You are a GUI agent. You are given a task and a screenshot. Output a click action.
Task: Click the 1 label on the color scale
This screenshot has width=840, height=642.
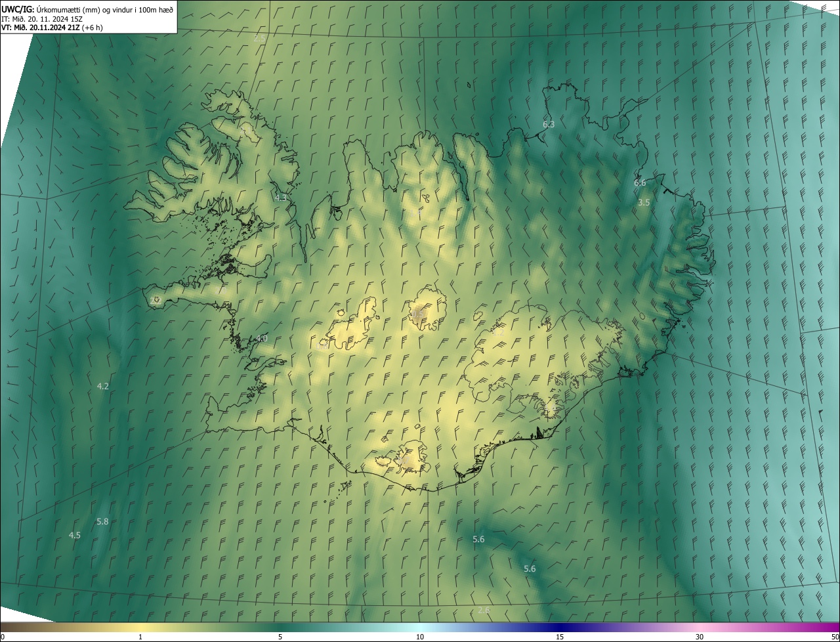(140, 637)
